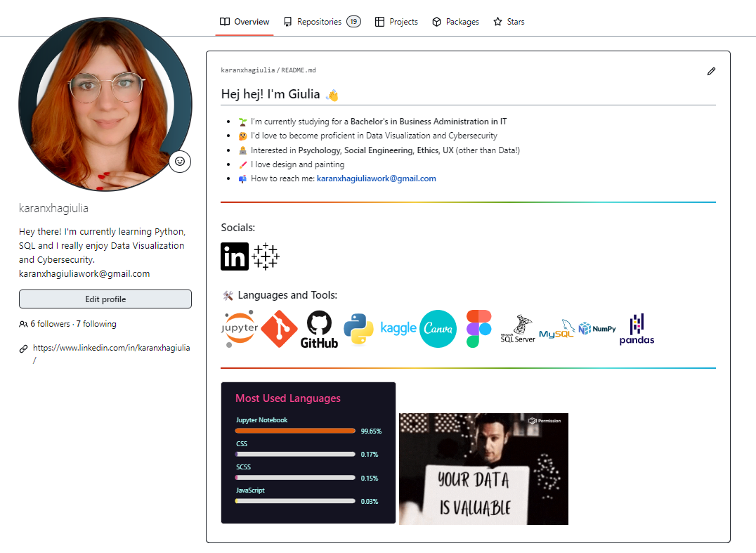This screenshot has height=553, width=756.
Task: Click the GitHub logo icon
Action: pos(319,330)
